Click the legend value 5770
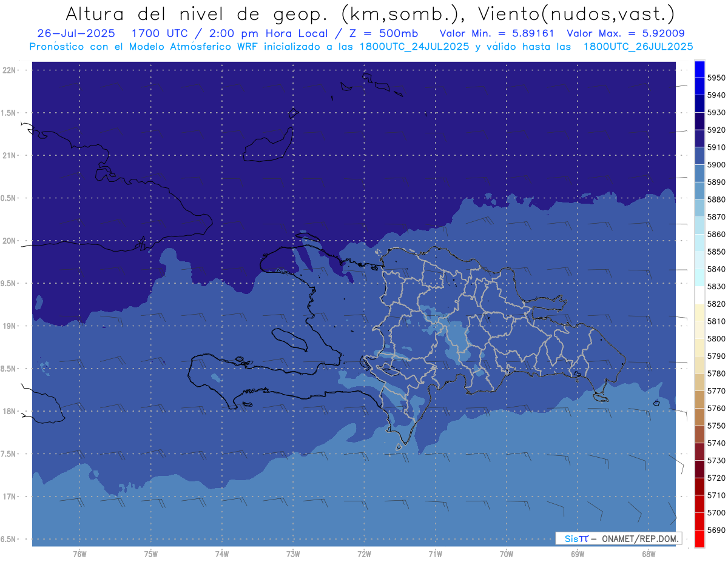This screenshot has height=562, width=728. pyautogui.click(x=716, y=391)
